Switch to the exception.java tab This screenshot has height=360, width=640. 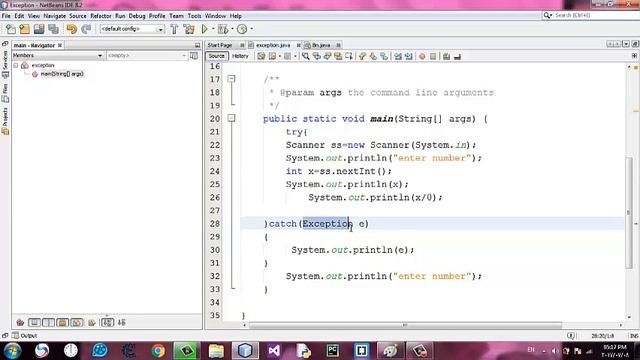(273, 45)
